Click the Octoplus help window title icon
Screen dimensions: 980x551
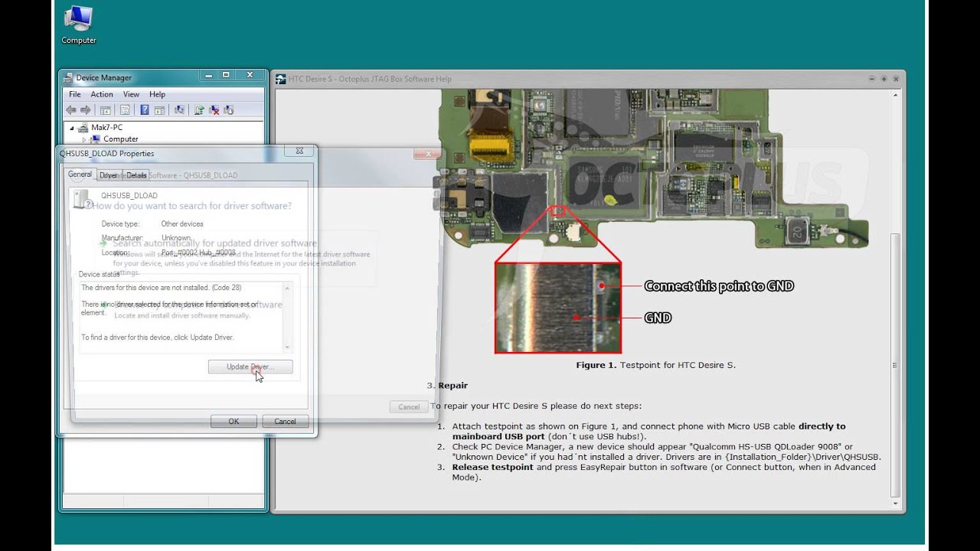point(281,79)
